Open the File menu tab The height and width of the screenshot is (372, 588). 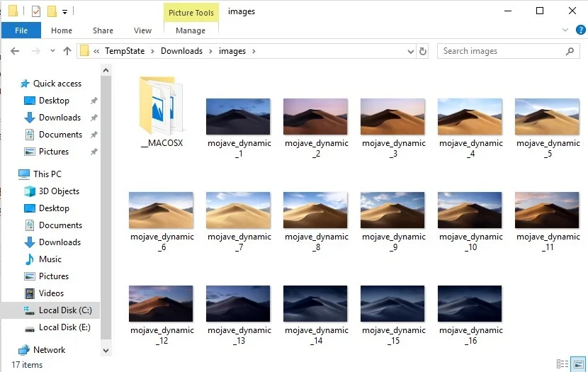point(21,30)
